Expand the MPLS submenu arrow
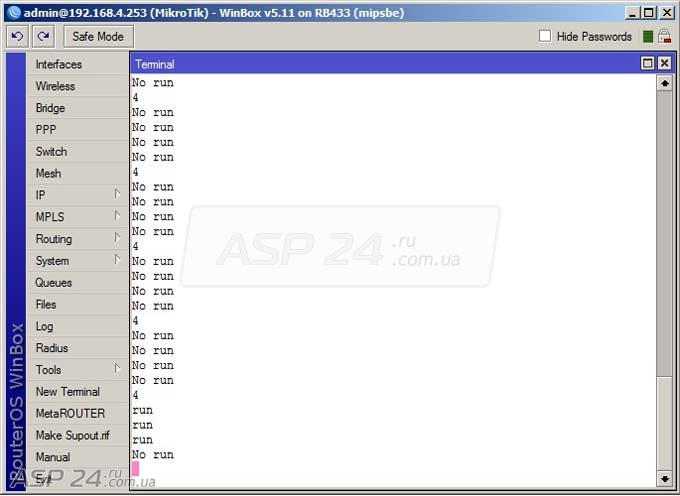This screenshot has height=496, width=680. pos(117,215)
